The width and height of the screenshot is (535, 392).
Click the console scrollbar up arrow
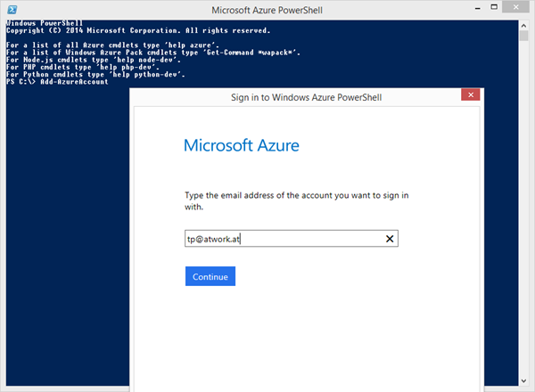pyautogui.click(x=523, y=27)
